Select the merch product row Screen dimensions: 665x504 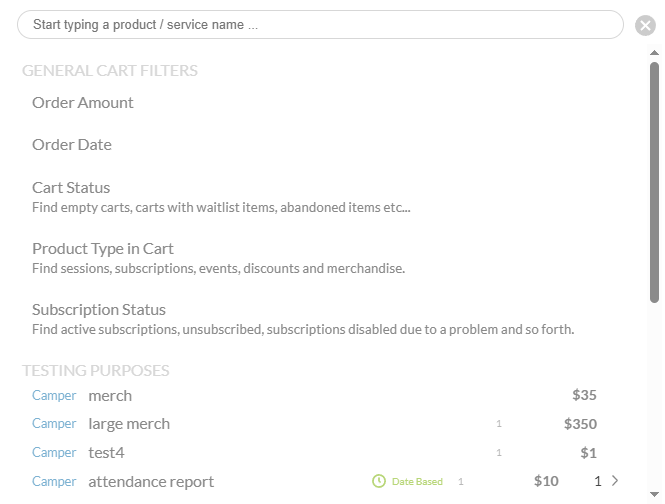click(314, 395)
